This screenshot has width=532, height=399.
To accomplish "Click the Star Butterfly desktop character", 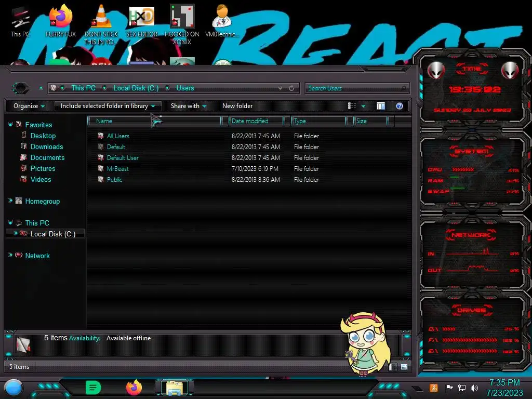I will point(366,344).
